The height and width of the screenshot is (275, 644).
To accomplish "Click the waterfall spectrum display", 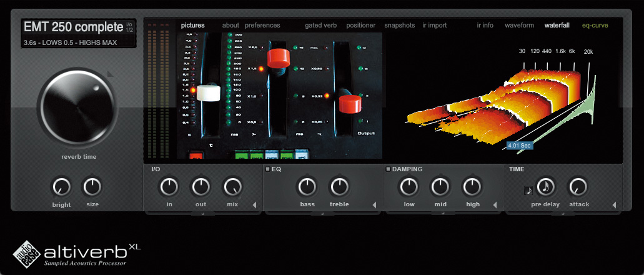I will coord(501,102).
